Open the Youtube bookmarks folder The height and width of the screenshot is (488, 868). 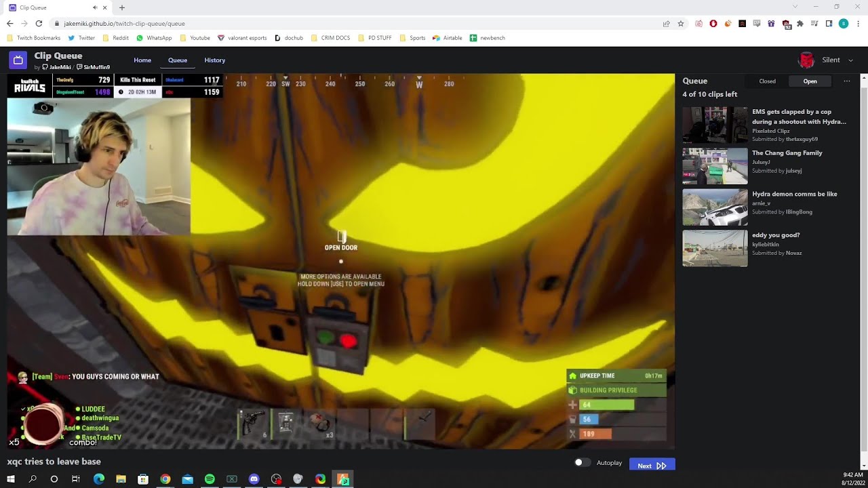point(195,38)
